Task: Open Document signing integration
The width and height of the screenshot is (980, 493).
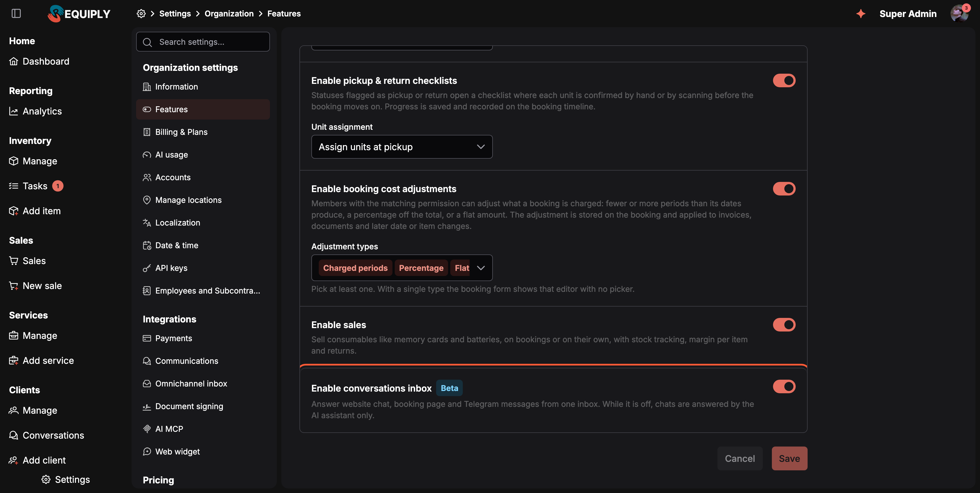Action: [203, 406]
